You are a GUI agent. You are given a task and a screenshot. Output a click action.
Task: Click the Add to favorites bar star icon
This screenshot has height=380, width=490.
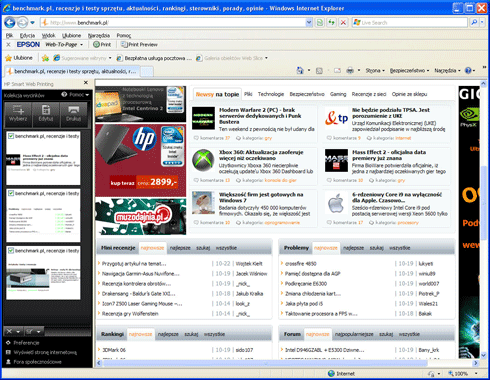point(45,58)
